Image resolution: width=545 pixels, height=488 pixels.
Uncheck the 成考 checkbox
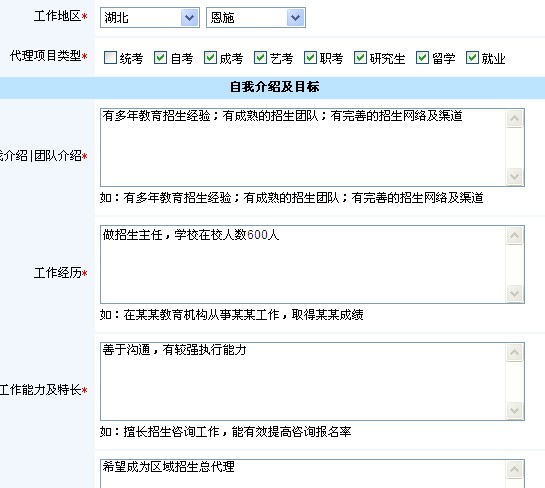210,58
